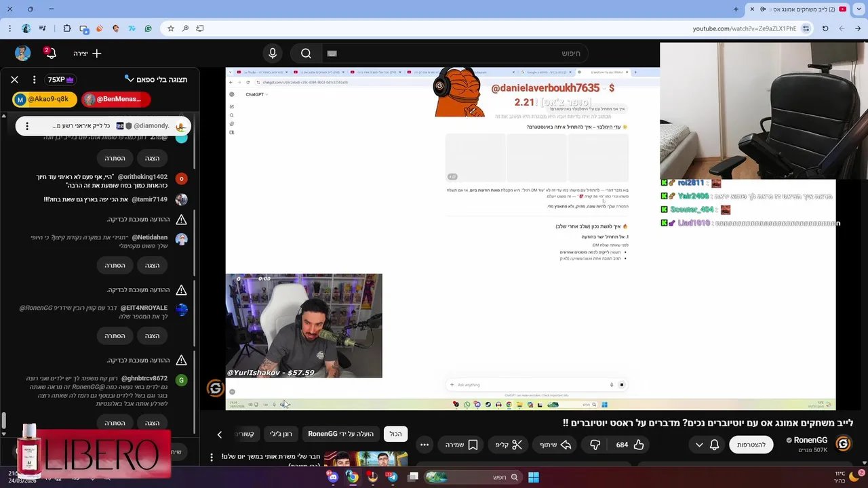Like the video showing 684 likes

tap(630, 445)
